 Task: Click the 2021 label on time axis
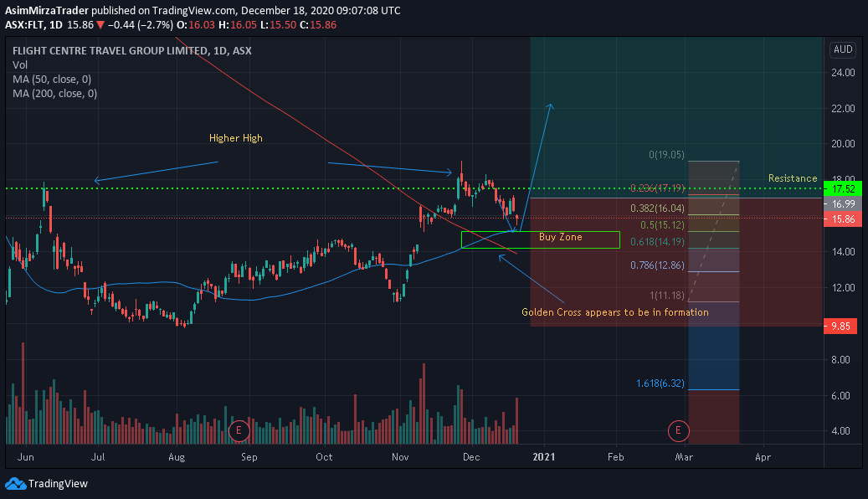[543, 457]
